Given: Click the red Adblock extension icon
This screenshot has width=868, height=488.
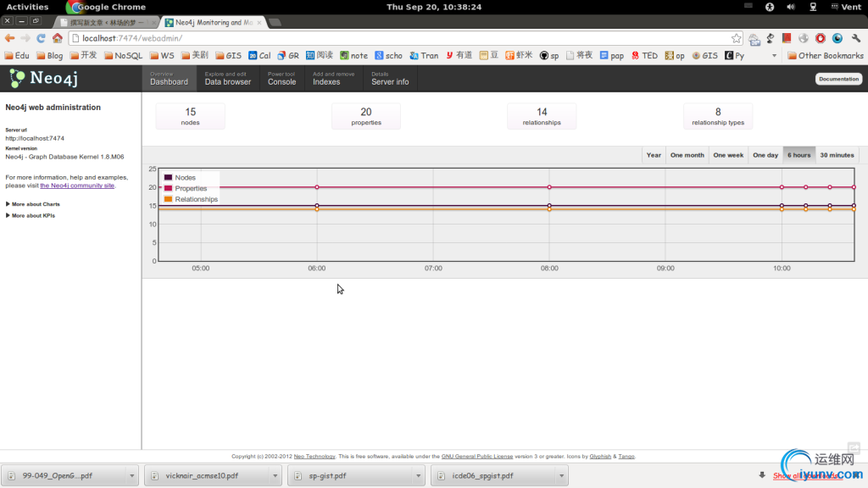Looking at the screenshot, I should coord(821,38).
